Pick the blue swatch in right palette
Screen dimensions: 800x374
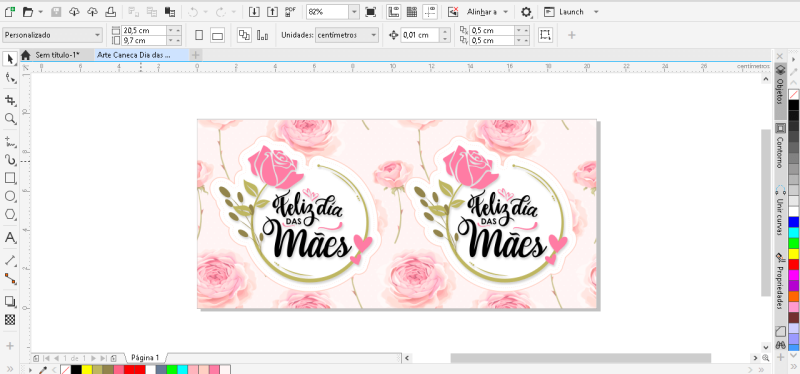tap(793, 222)
